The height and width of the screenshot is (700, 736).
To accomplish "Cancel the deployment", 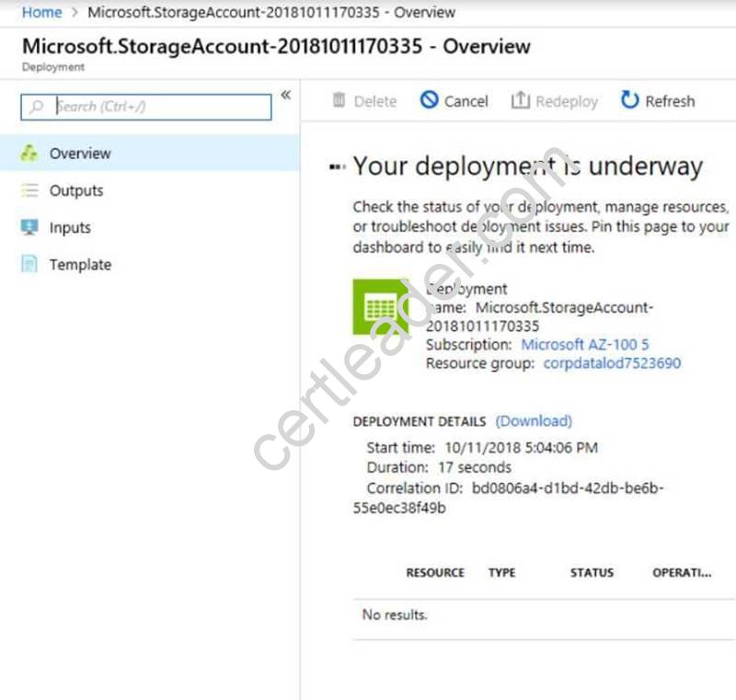I will (454, 101).
